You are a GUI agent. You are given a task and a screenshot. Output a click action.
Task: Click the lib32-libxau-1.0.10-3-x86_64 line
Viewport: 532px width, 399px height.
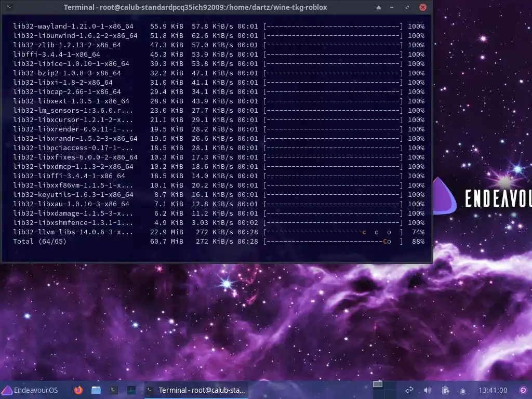(219, 204)
